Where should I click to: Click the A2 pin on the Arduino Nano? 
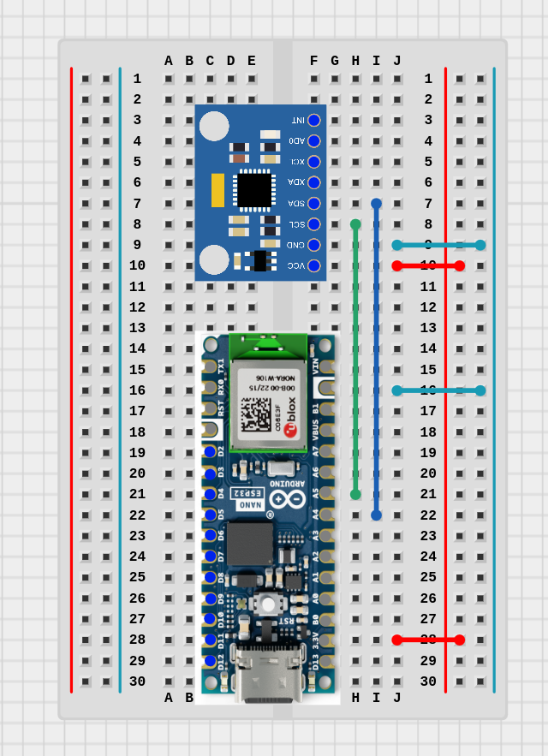326,557
